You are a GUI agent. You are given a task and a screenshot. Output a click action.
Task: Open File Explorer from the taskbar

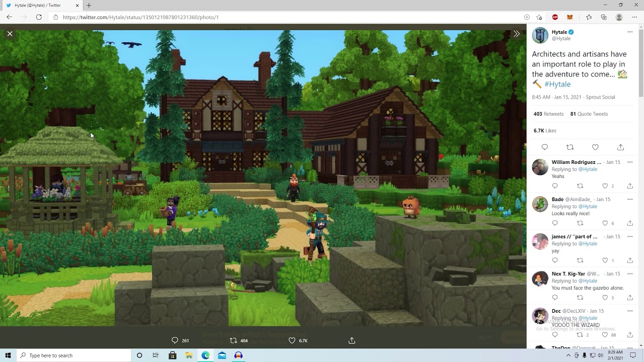189,355
